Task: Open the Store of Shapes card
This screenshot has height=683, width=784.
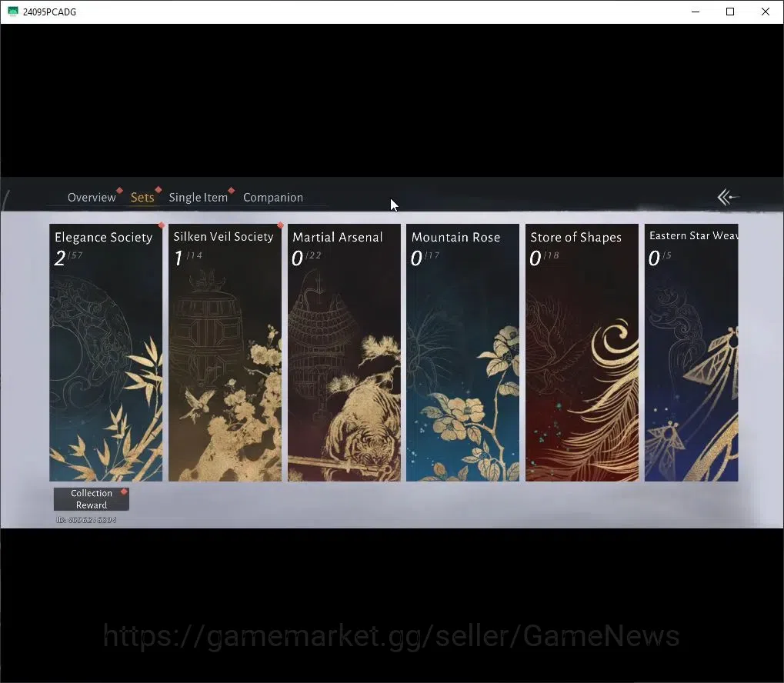Action: pyautogui.click(x=582, y=352)
